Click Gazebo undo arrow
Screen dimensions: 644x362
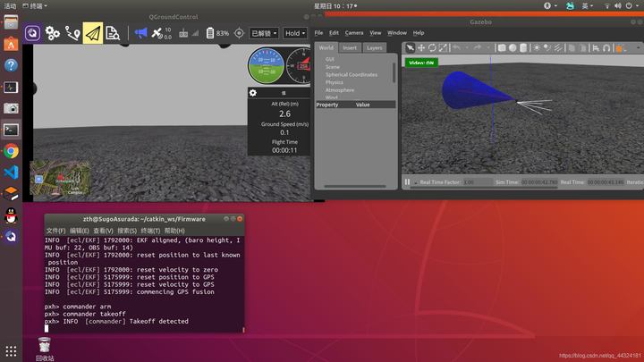(x=456, y=48)
